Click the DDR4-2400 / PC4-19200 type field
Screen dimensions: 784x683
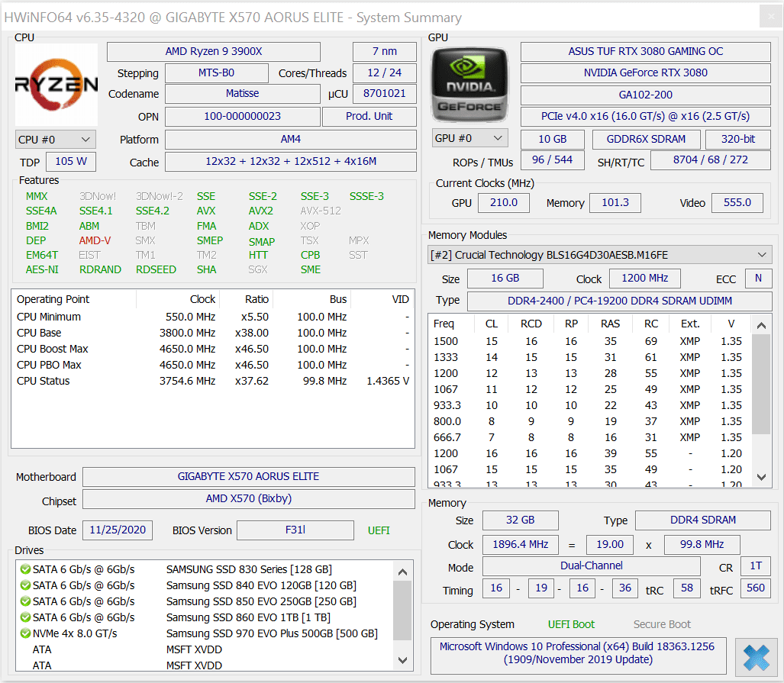pos(620,301)
